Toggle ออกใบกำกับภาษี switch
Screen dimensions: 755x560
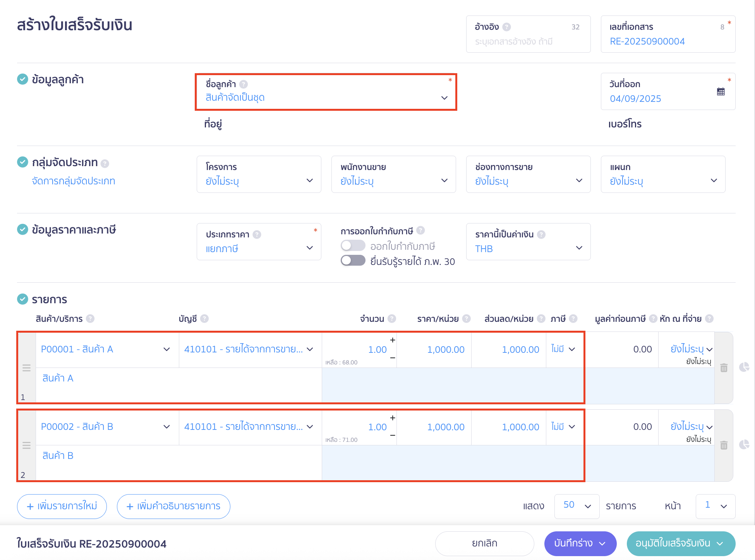pos(353,246)
